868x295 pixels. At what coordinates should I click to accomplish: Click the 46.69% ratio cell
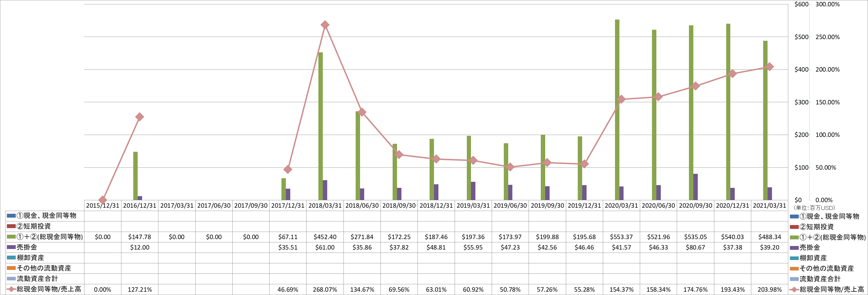point(288,289)
